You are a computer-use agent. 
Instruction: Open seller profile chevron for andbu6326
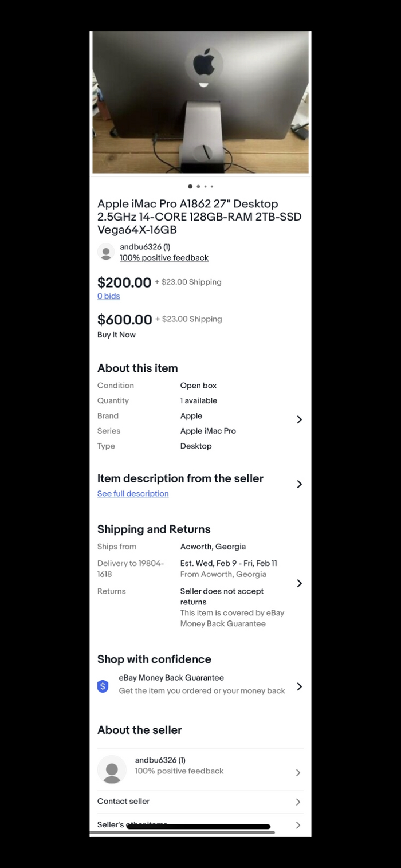[x=298, y=772]
